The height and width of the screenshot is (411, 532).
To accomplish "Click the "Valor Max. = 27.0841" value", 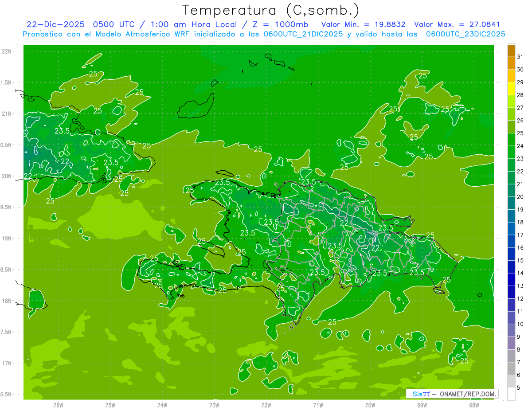I will point(457,24).
